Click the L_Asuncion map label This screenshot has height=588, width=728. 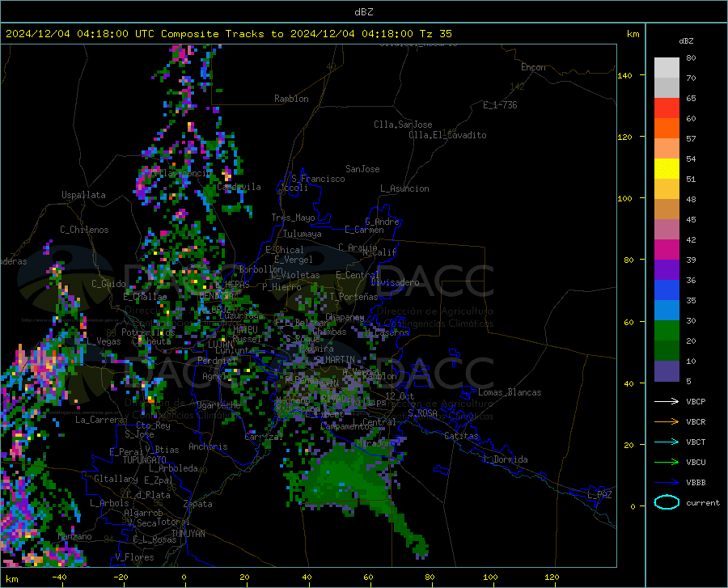pyautogui.click(x=404, y=188)
